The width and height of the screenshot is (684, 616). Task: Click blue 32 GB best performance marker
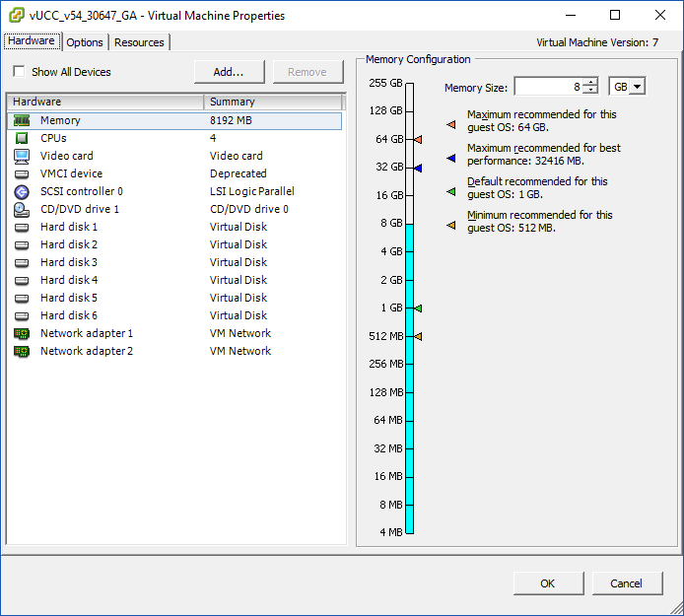pos(418,168)
